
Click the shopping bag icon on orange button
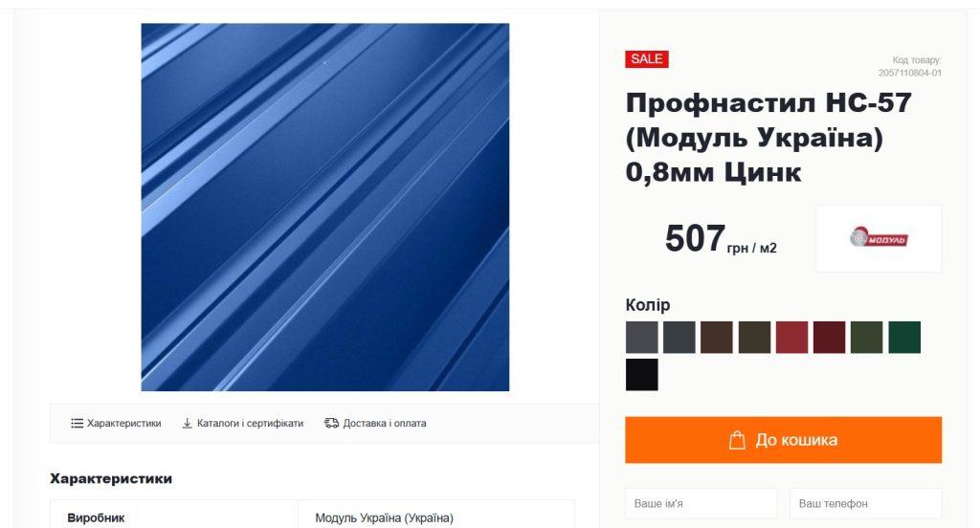pyautogui.click(x=738, y=440)
